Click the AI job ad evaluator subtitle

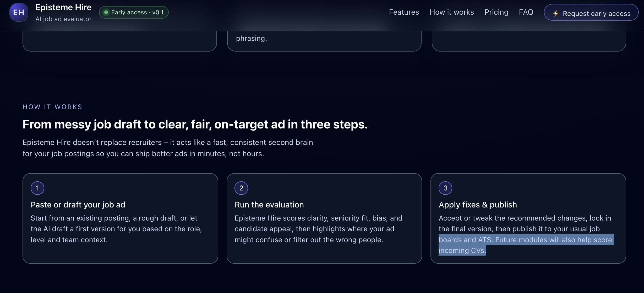pos(63,19)
